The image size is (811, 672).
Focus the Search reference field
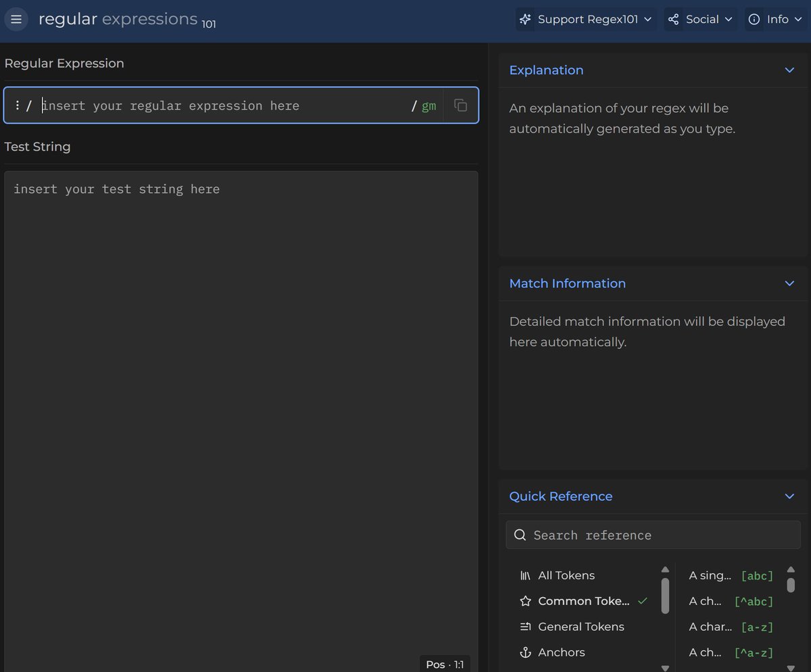(653, 535)
